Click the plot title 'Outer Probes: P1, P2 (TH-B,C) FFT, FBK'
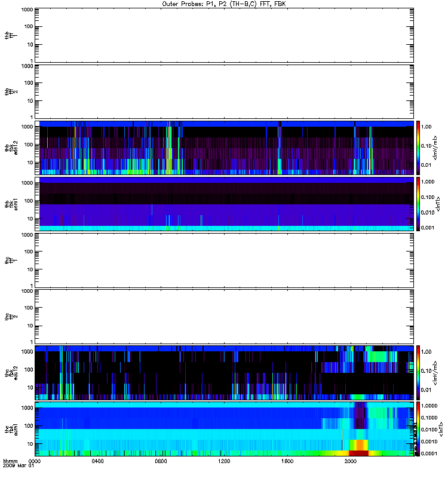The image size is (448, 478). [x=224, y=4]
